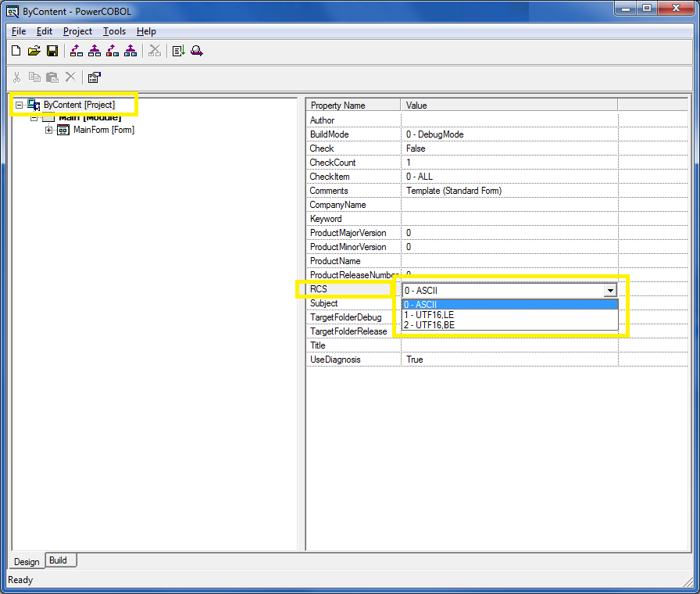Click the greyed-out stop build icon

(x=155, y=51)
